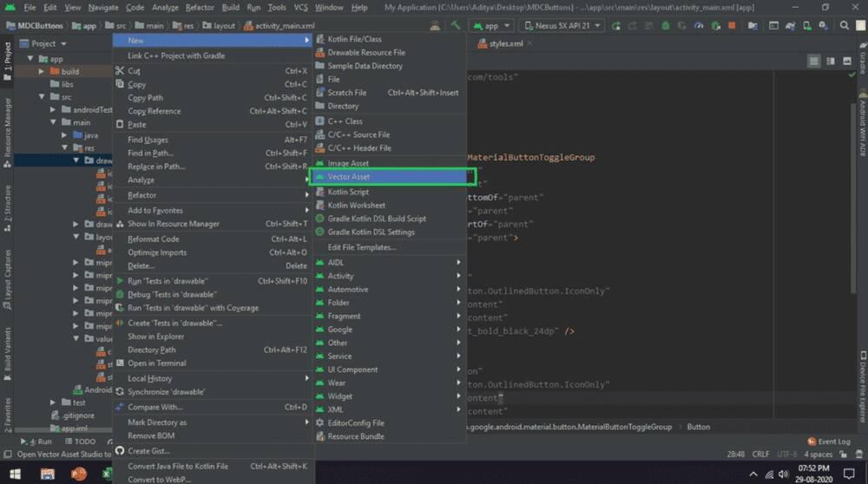Open notification center icon in taskbar
The image size is (868, 484).
[x=849, y=474]
